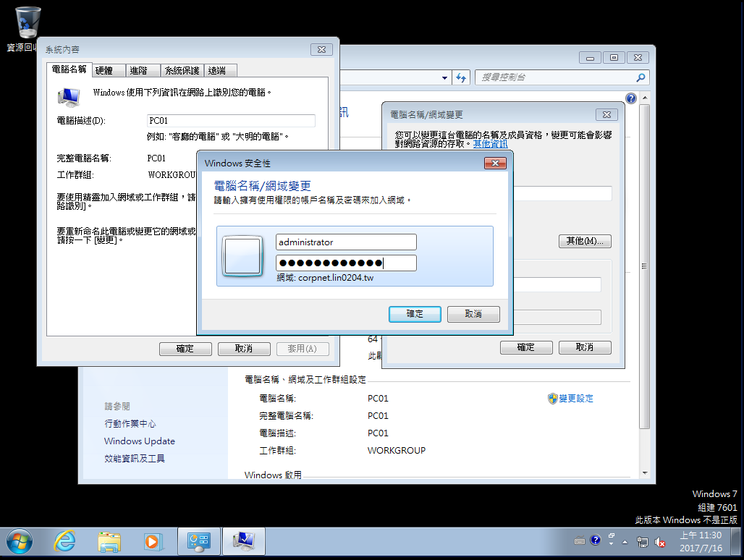Click the WORKGROUP value in system info
Viewport: 744px width, 560px height.
pyautogui.click(x=396, y=451)
